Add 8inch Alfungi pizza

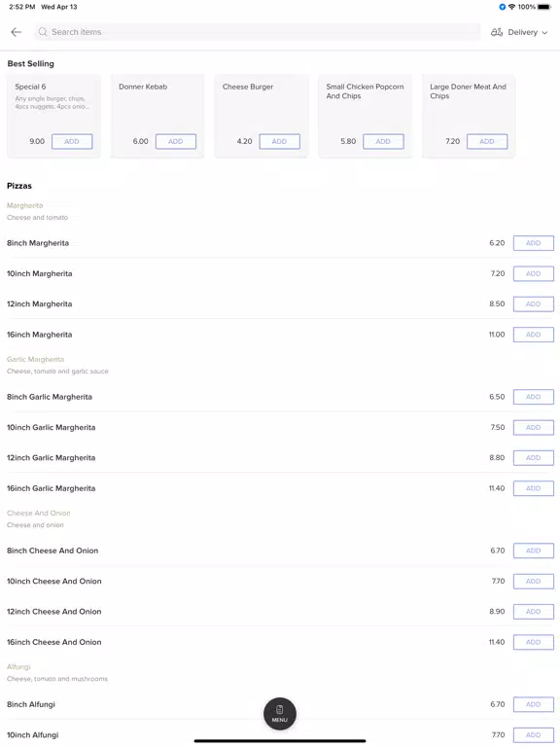point(534,704)
